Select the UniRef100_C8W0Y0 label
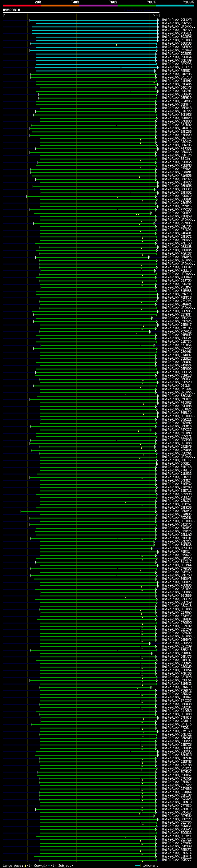This screenshot has height=868, width=197. (177, 511)
